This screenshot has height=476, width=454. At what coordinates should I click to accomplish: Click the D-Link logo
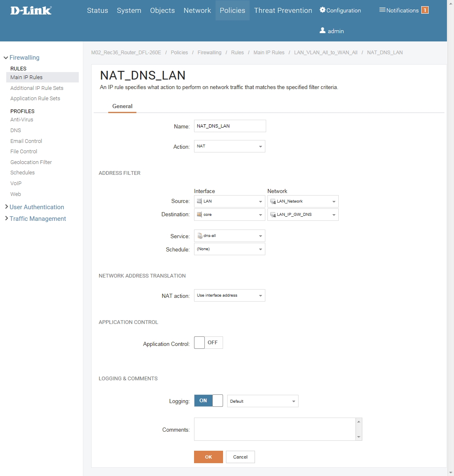pyautogui.click(x=31, y=10)
